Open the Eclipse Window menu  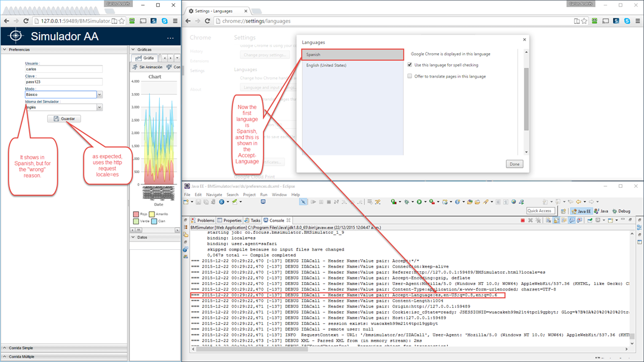tap(279, 195)
